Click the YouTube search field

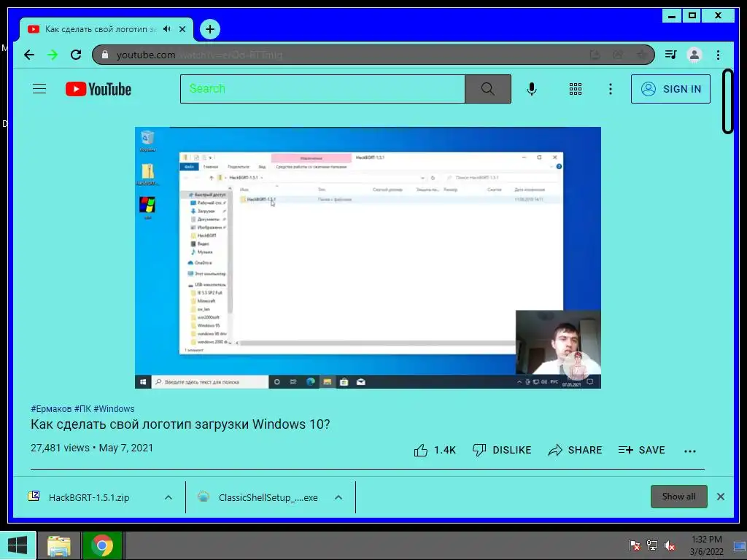coord(322,89)
